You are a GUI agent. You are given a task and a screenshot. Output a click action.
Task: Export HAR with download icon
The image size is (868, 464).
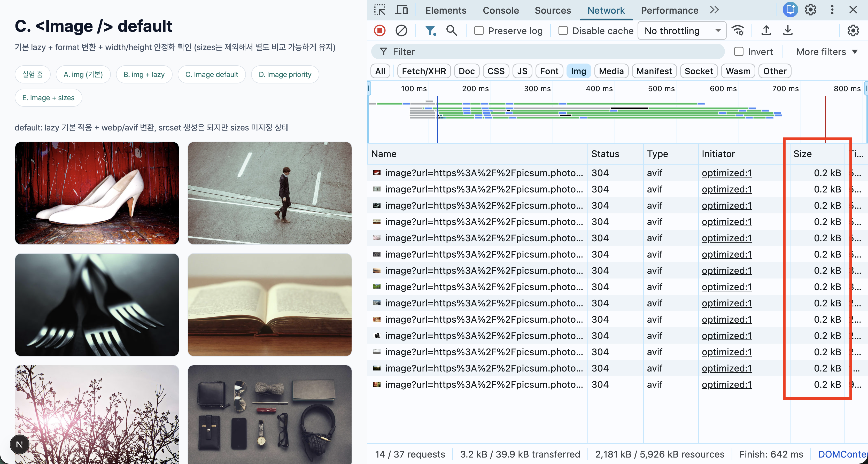[x=787, y=31]
